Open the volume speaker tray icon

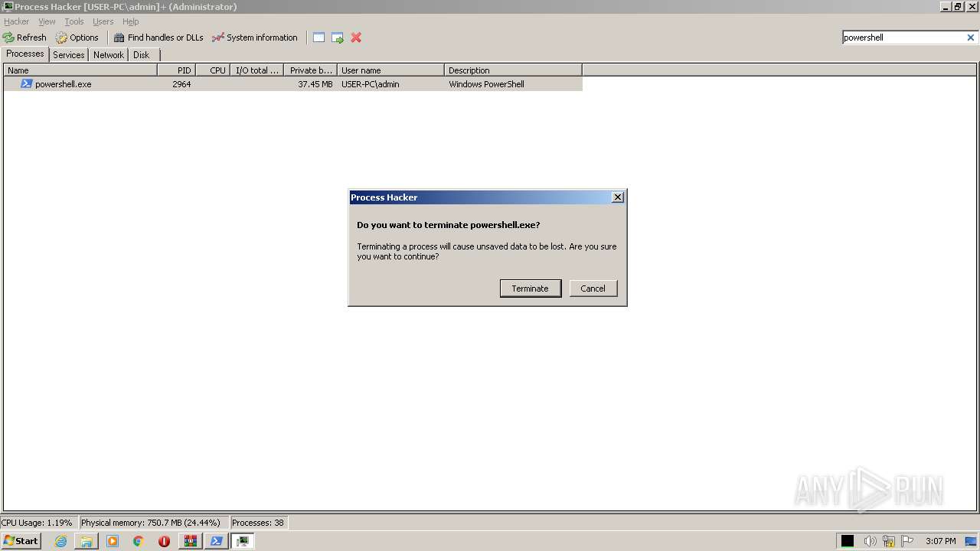tap(870, 541)
